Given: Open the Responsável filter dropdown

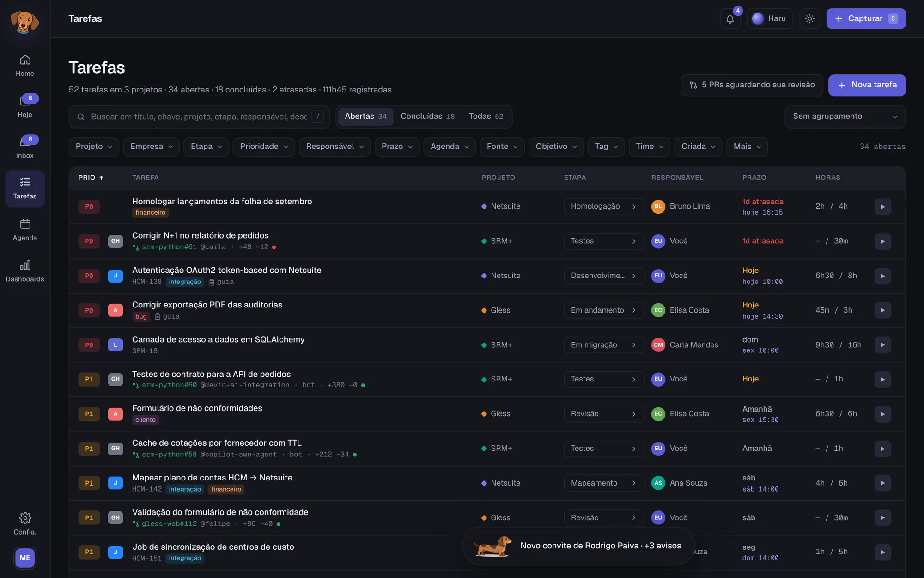Looking at the screenshot, I should click(334, 147).
